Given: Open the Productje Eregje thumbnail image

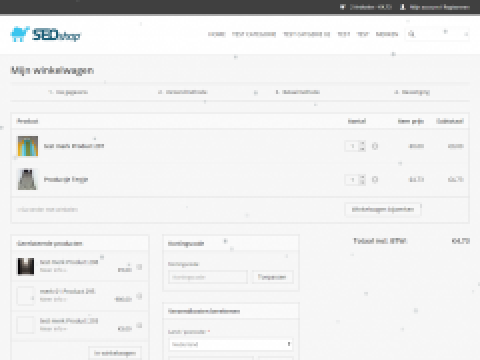Looking at the screenshot, I should [28, 179].
